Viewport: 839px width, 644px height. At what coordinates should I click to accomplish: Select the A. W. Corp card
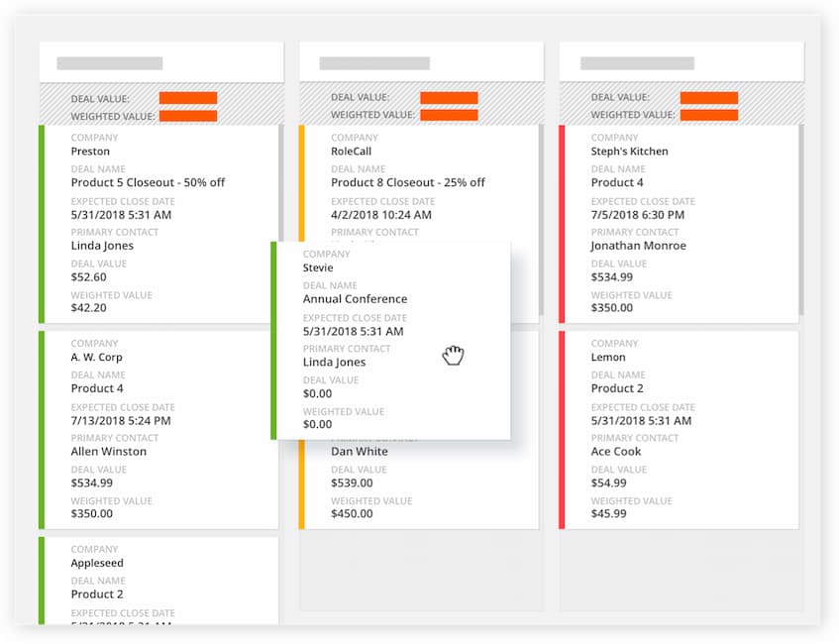97,357
